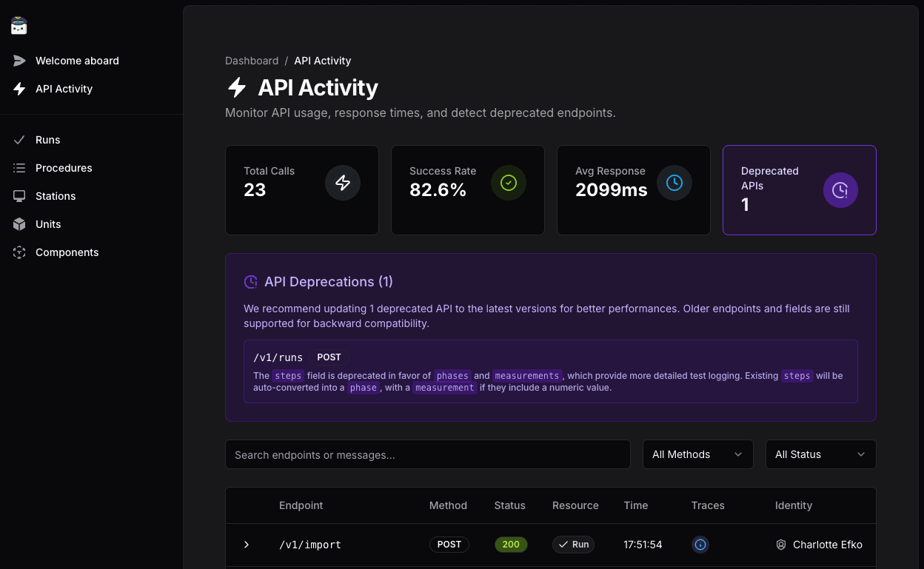This screenshot has width=924, height=569.
Task: Click the Total Calls lightning icon
Action: (x=343, y=183)
